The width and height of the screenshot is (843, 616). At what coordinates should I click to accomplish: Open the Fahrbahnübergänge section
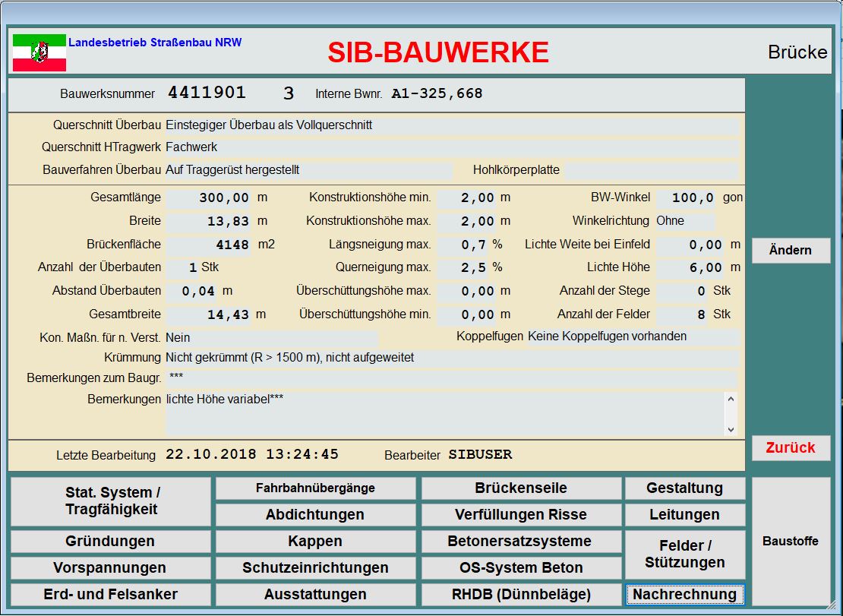[316, 488]
